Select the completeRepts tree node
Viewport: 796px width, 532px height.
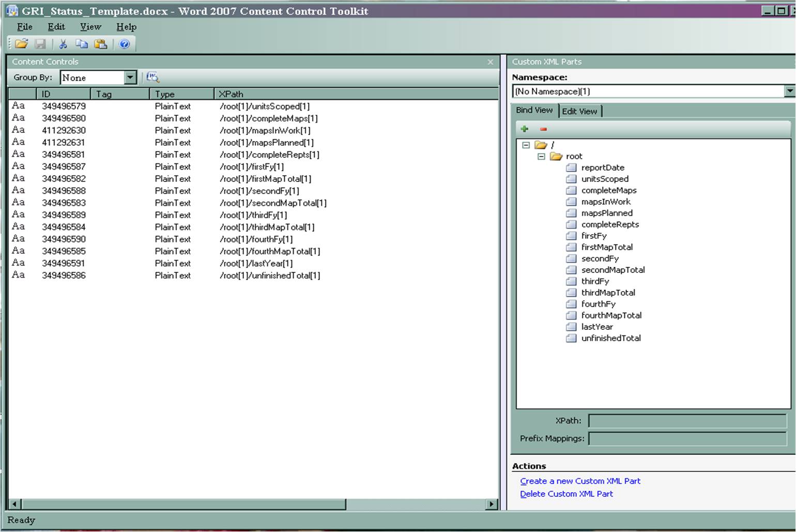pos(610,224)
